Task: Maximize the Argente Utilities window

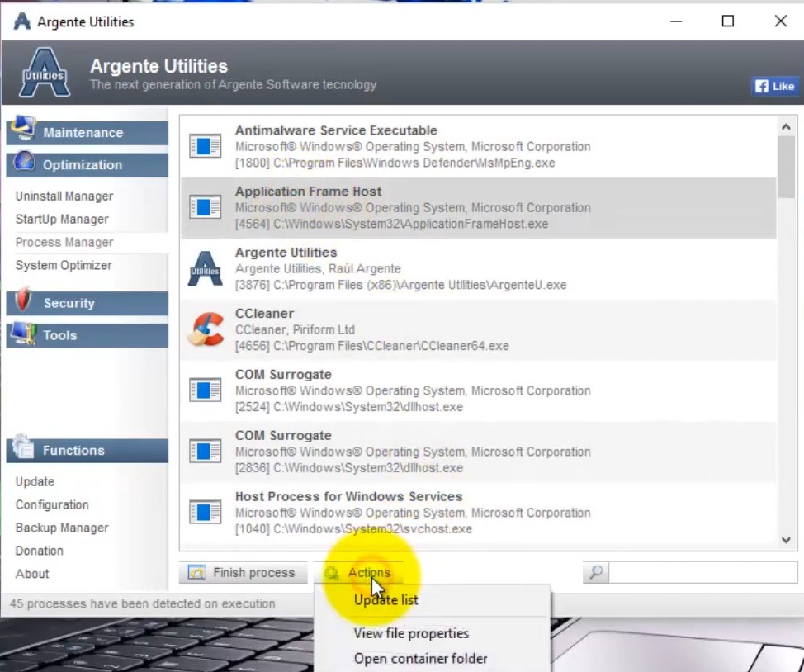Action: (x=727, y=21)
